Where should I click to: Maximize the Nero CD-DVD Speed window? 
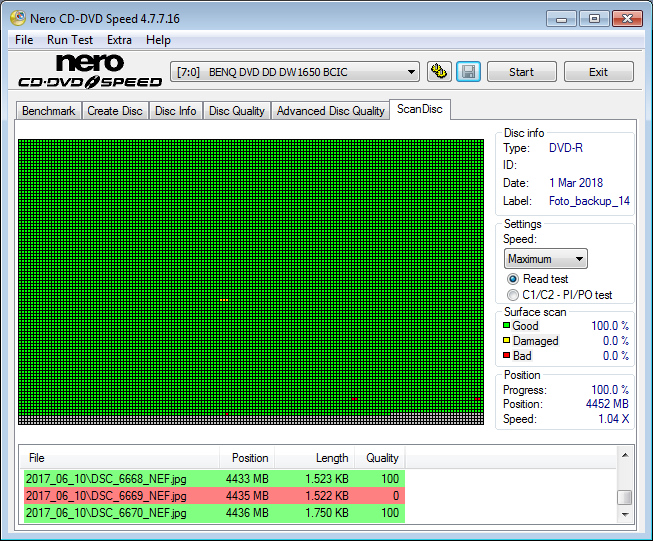pos(594,19)
